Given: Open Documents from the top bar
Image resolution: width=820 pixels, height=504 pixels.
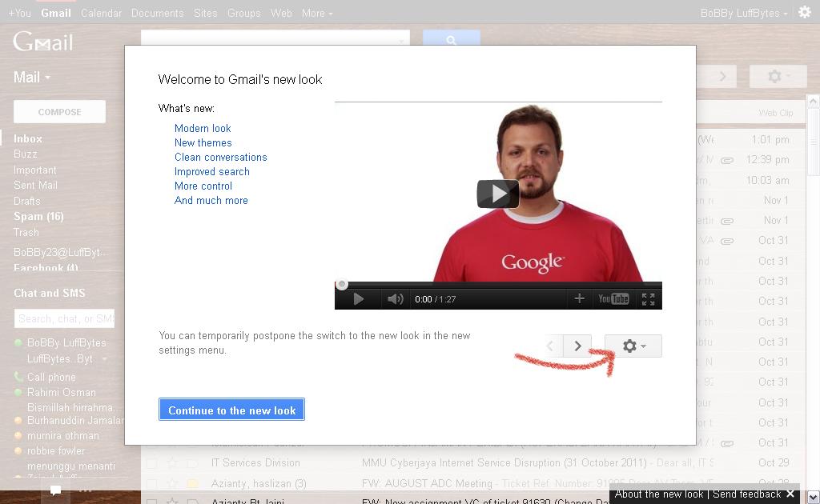Looking at the screenshot, I should click(158, 13).
